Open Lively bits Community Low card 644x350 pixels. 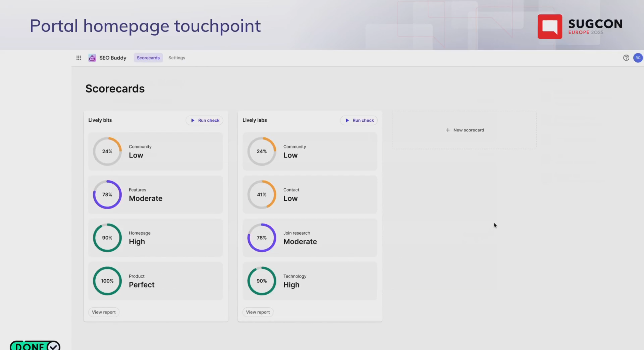click(155, 151)
